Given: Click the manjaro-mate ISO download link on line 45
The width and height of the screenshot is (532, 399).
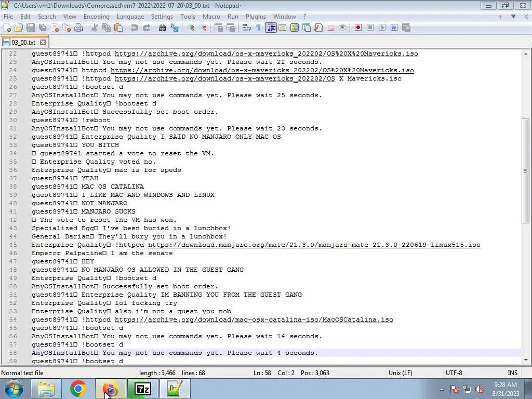Looking at the screenshot, I should click(x=314, y=245).
